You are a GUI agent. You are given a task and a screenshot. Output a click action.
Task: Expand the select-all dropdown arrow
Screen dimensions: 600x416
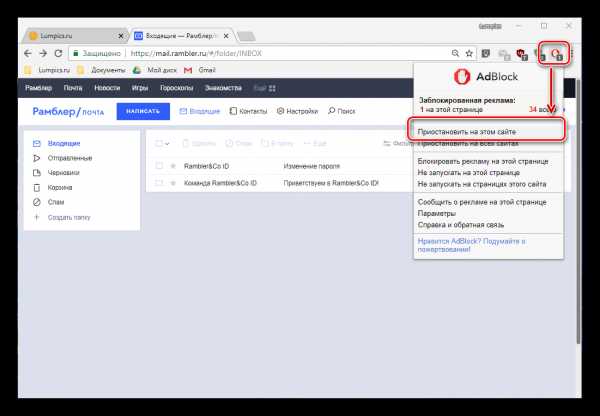167,144
